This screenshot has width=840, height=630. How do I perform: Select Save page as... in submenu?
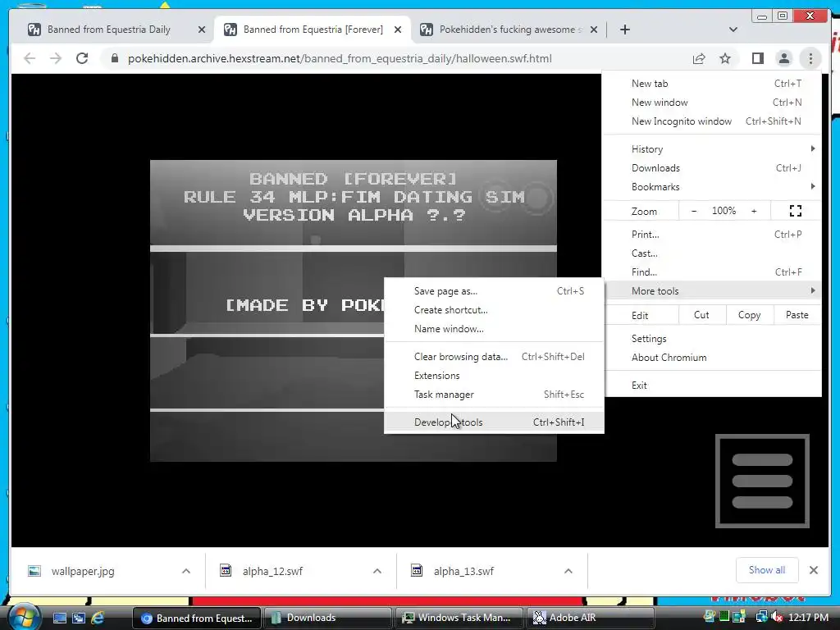pyautogui.click(x=494, y=291)
